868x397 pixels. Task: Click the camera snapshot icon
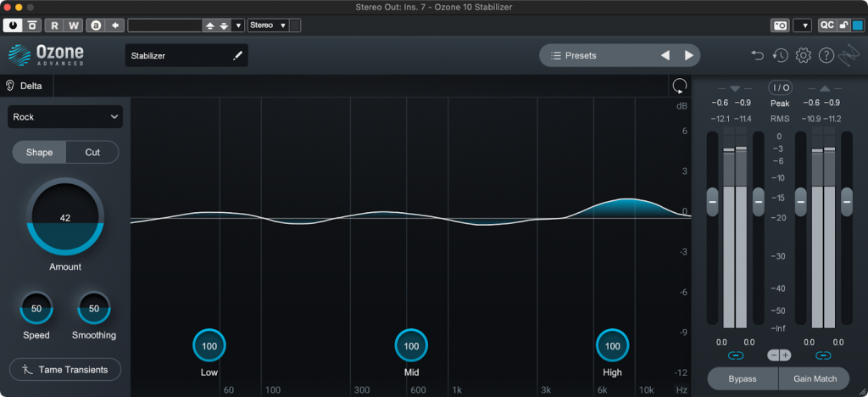pos(780,25)
